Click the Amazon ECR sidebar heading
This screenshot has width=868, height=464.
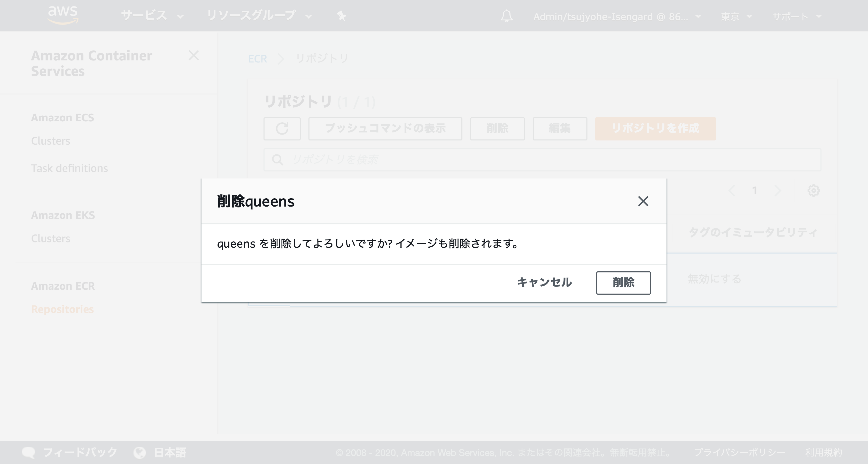pos(63,286)
